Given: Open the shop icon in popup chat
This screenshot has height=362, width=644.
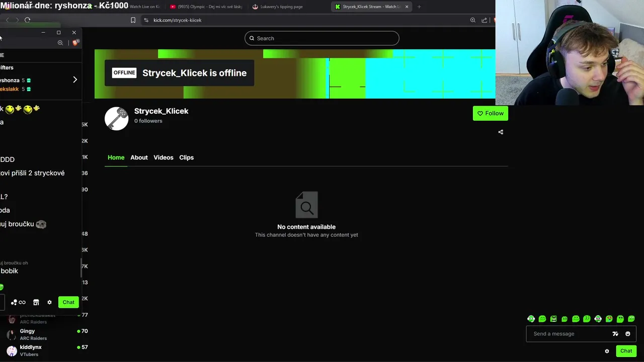Looking at the screenshot, I should [x=36, y=302].
